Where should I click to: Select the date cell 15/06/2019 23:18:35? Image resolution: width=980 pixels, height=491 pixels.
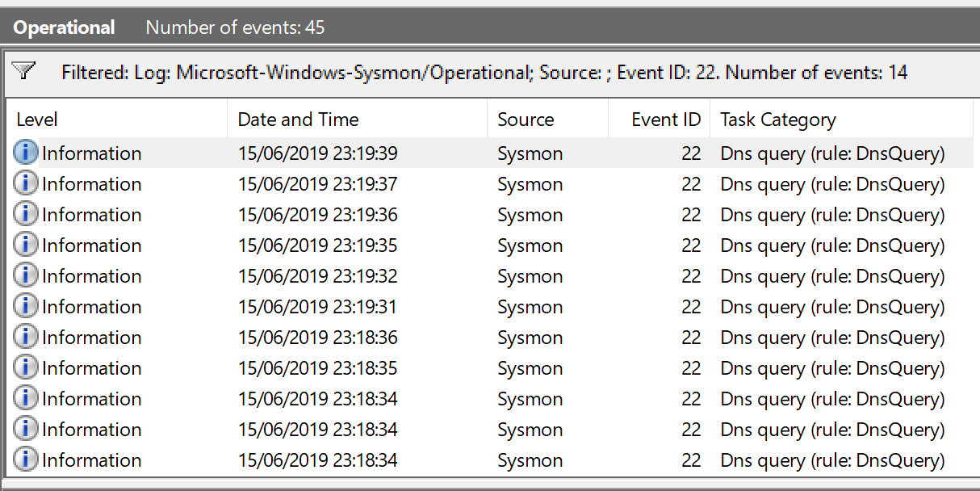click(x=317, y=368)
